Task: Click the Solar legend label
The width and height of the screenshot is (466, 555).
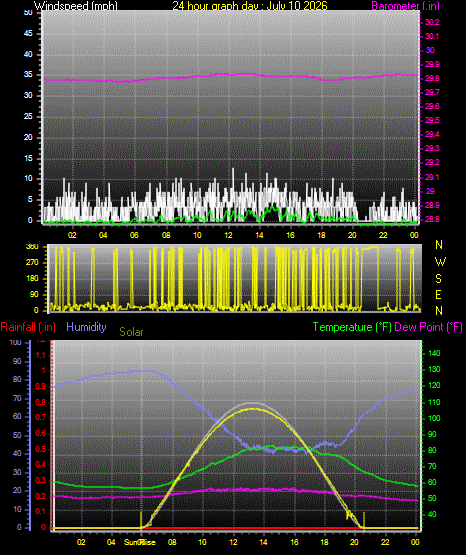Action: (131, 332)
